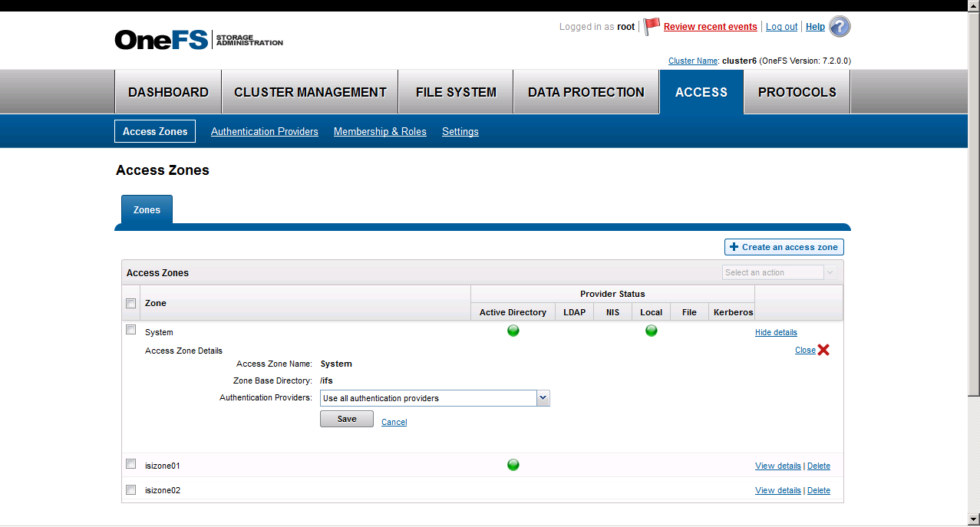
Task: Go to Membership & Roles page
Action: [x=380, y=132]
